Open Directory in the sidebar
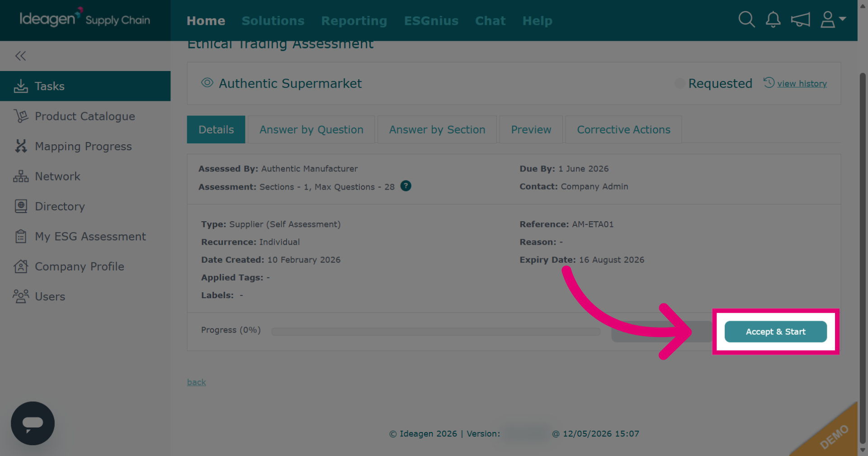Viewport: 868px width, 456px height. [x=85, y=206]
